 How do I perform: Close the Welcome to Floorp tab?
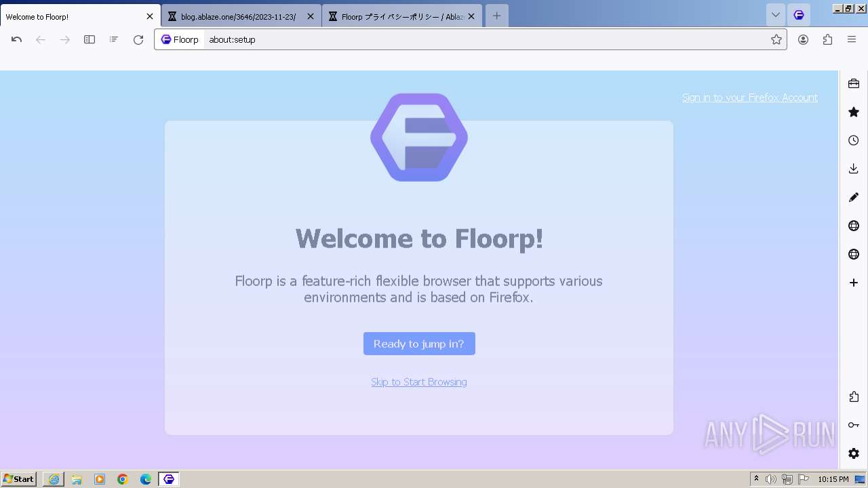[x=150, y=16]
